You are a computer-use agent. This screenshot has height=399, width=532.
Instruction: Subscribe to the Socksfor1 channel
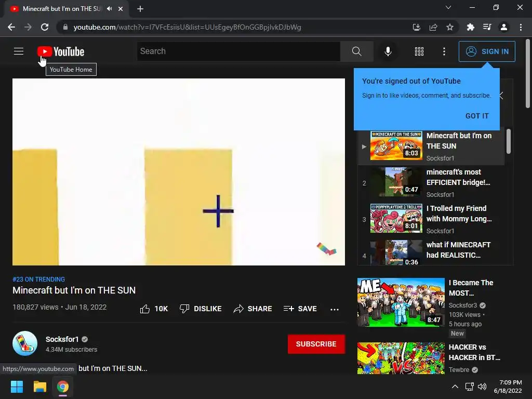pos(316,344)
